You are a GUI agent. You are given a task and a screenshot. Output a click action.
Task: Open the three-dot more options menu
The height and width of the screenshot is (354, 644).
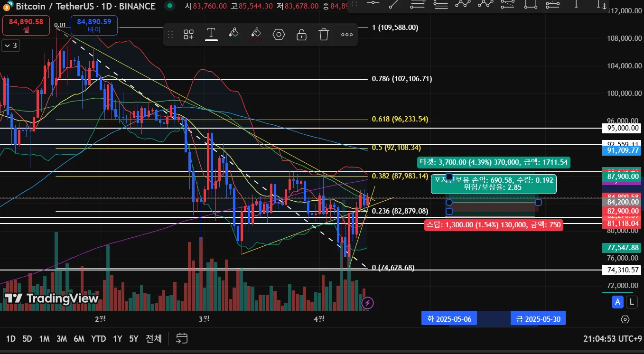[347, 34]
